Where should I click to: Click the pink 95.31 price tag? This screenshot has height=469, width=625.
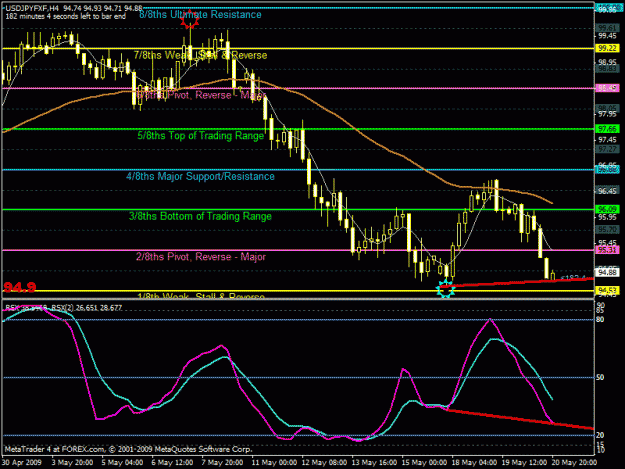(607, 250)
